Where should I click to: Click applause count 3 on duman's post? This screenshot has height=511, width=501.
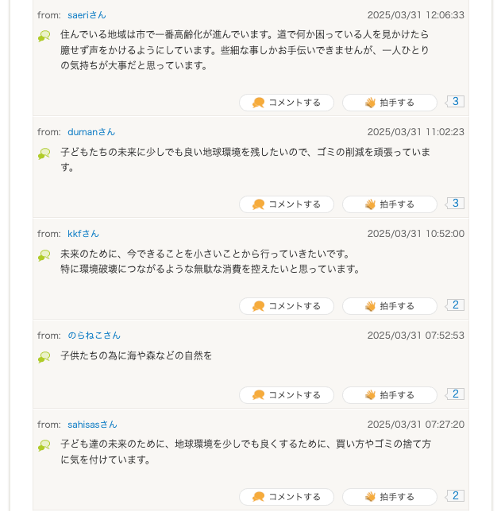(455, 203)
